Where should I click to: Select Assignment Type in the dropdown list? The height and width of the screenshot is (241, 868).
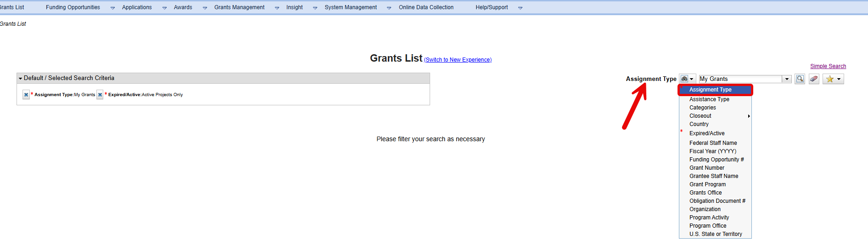(x=710, y=90)
